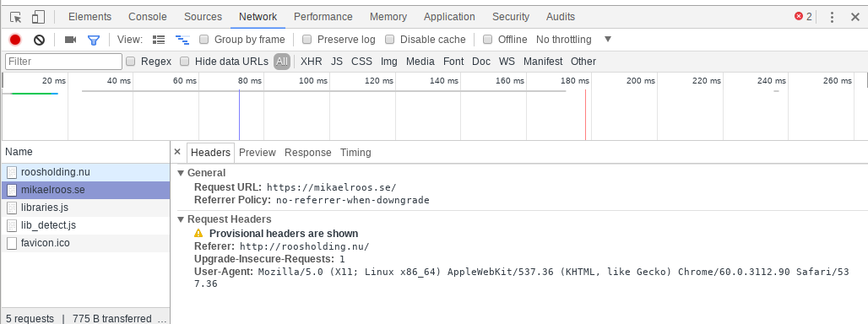Image resolution: width=868 pixels, height=324 pixels.
Task: Open the Audits tab
Action: point(560,17)
